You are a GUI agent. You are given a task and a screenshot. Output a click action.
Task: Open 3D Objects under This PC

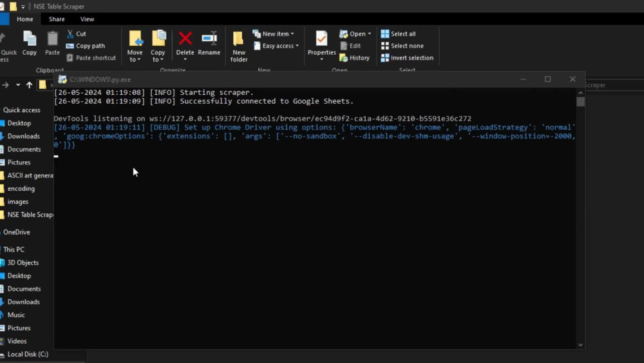pos(23,262)
